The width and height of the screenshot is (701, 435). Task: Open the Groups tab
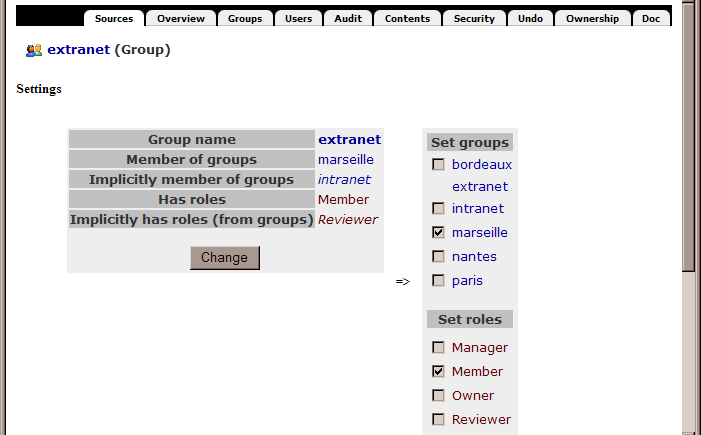tap(245, 18)
